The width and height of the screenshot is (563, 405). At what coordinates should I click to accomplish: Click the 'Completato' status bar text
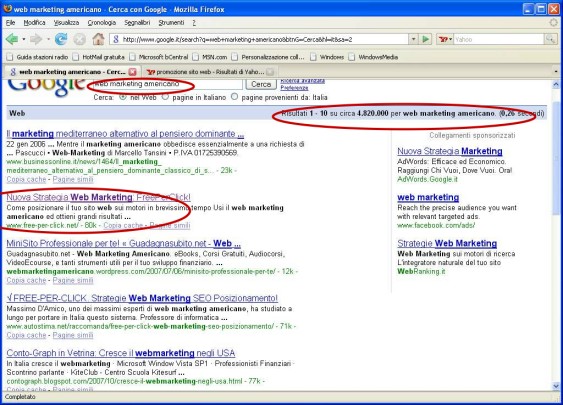tap(20, 397)
